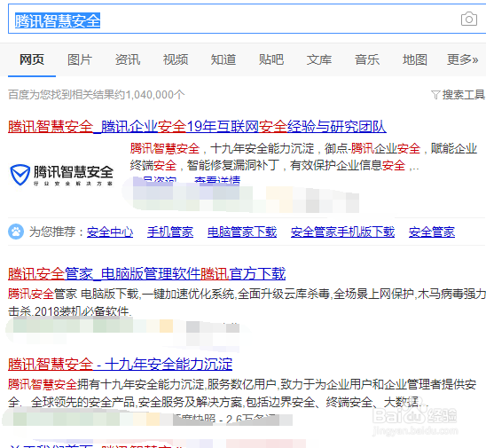Click snippet text starting 腾讯安全管家 电脑版下载
Screen dimensions: 486x448
pyautogui.click(x=247, y=303)
